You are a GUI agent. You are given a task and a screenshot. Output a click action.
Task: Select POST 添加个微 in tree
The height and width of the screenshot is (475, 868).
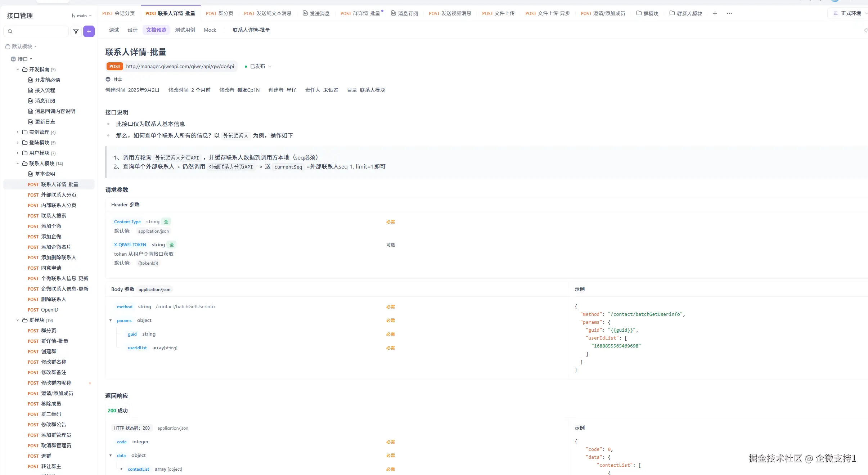(x=44, y=226)
